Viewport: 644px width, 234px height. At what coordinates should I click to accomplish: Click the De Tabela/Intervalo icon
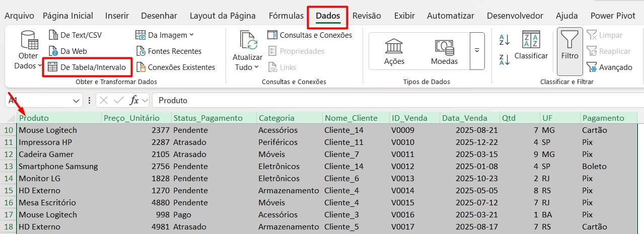52,67
